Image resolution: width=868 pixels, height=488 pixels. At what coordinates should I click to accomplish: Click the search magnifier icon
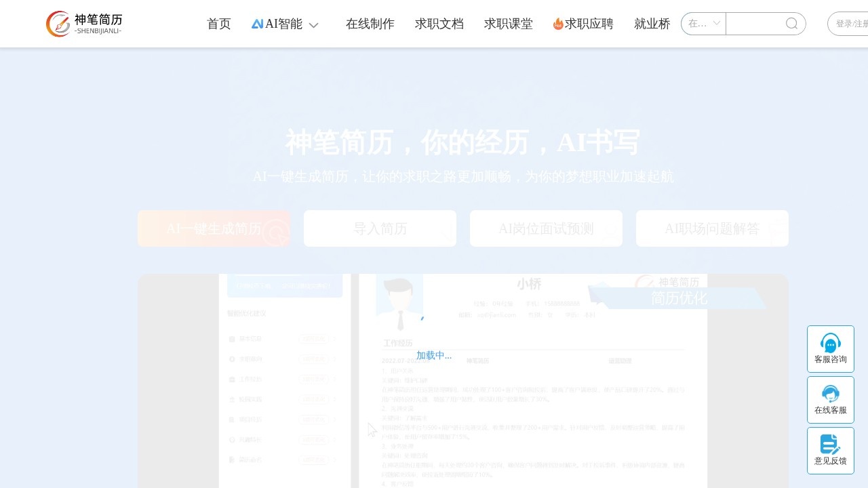coord(791,24)
